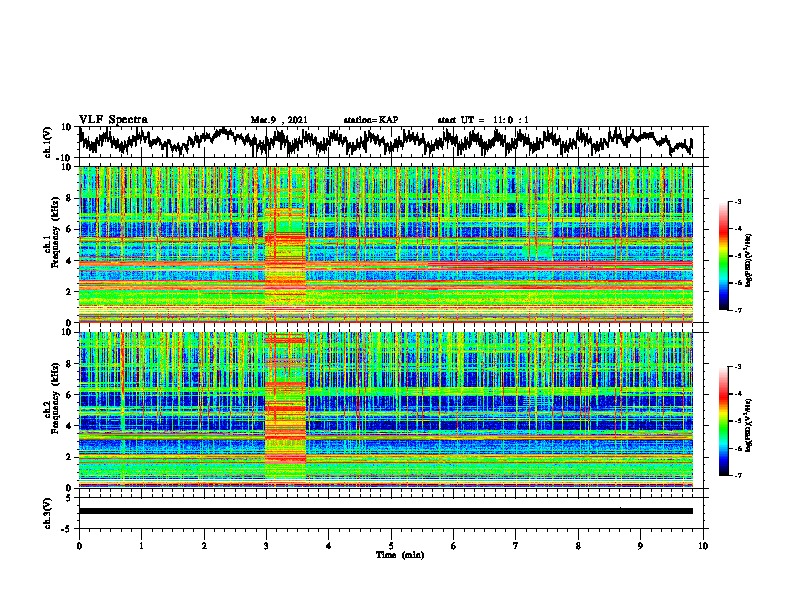Click the "VLF Spectra" title text
This screenshot has height=612, width=792.
113,120
